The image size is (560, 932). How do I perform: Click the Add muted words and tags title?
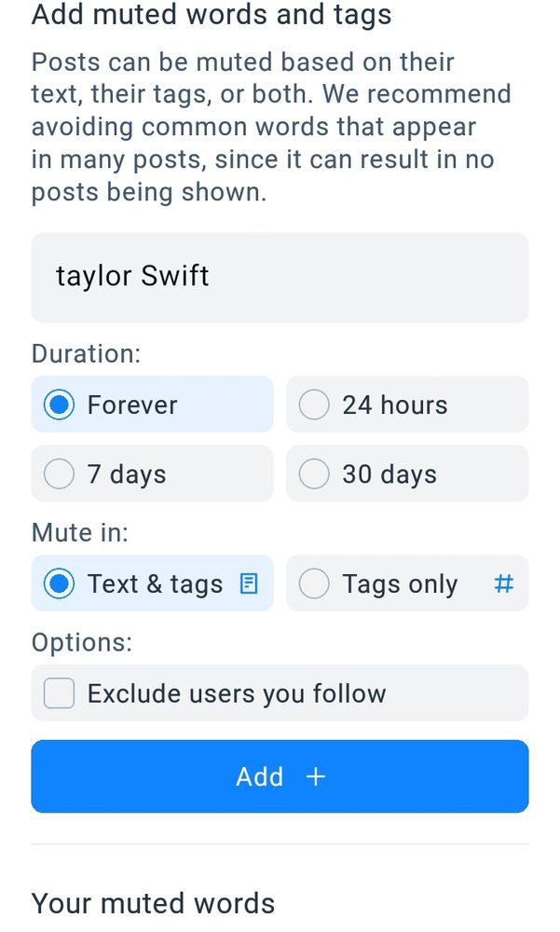[x=212, y=15]
